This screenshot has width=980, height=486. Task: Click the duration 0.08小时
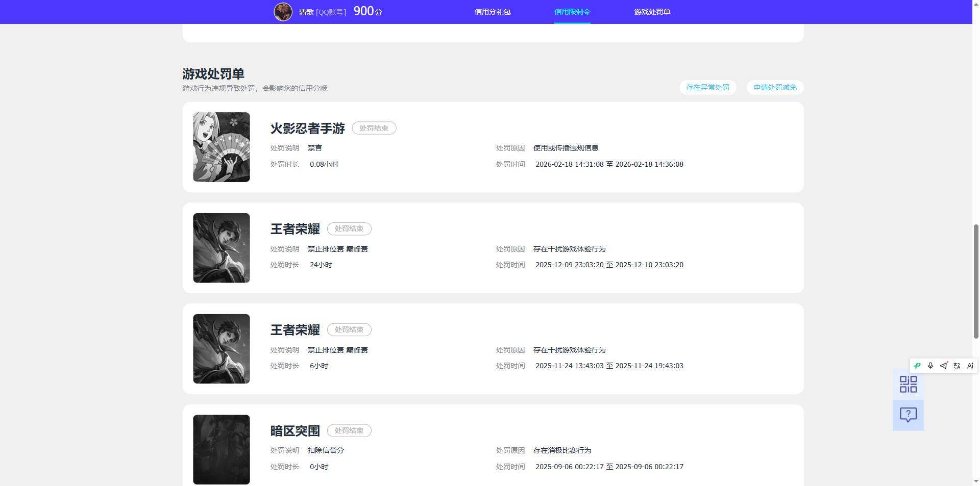pyautogui.click(x=324, y=164)
